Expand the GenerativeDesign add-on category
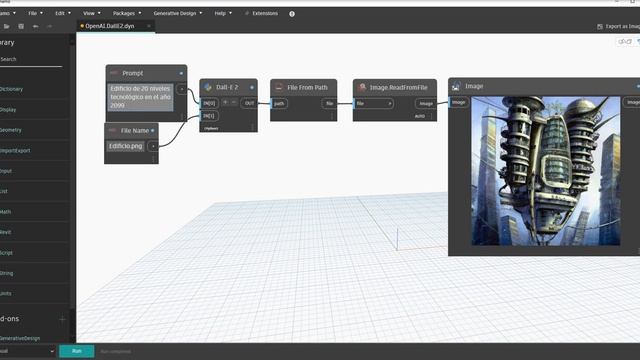Screen dimensions: 640x360 click(34, 338)
